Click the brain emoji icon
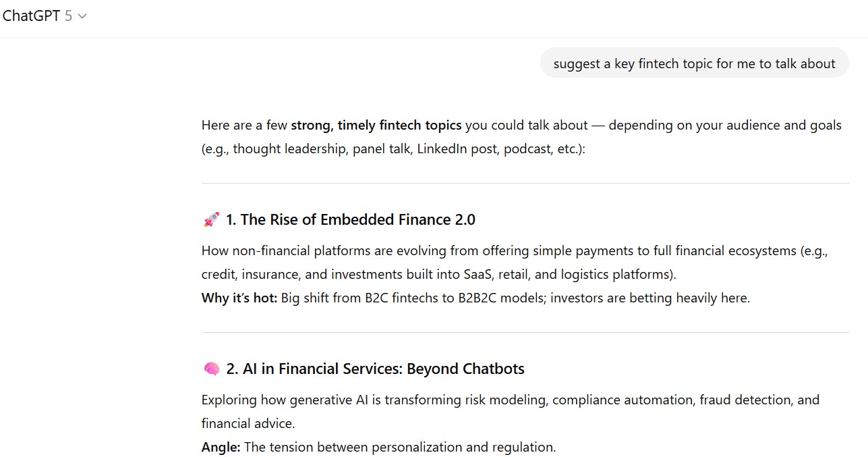 pyautogui.click(x=211, y=369)
